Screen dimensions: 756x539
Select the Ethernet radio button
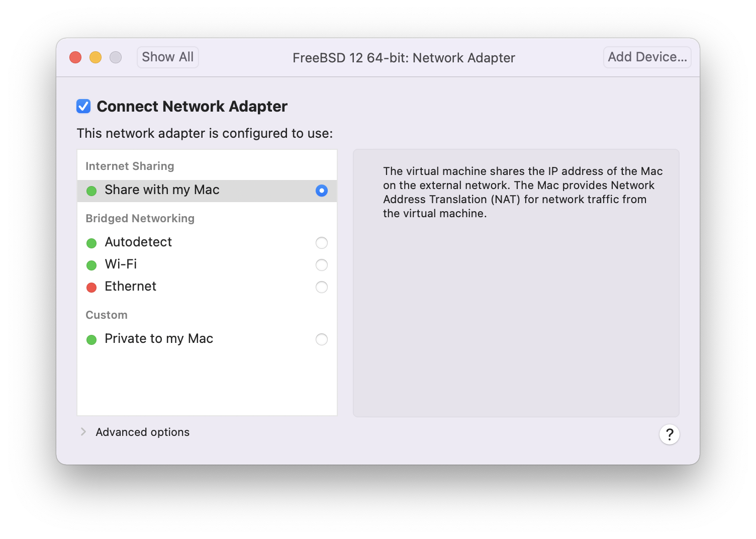(322, 287)
